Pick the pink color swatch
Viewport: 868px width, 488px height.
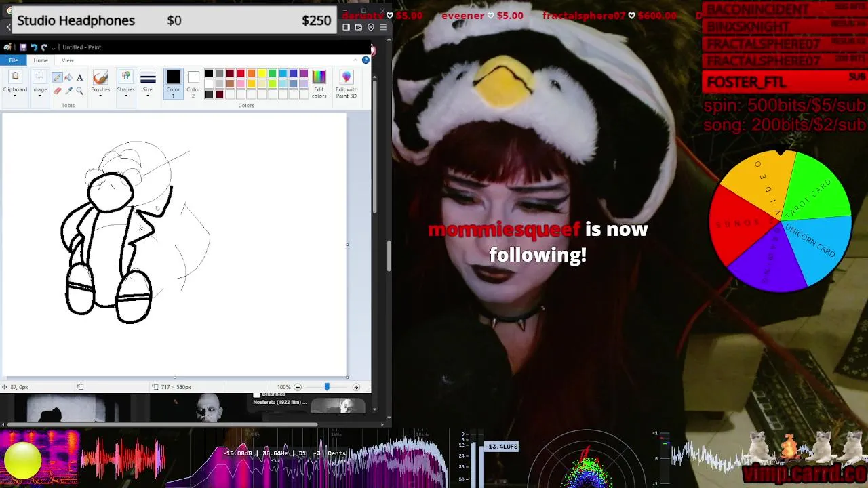pyautogui.click(x=241, y=83)
